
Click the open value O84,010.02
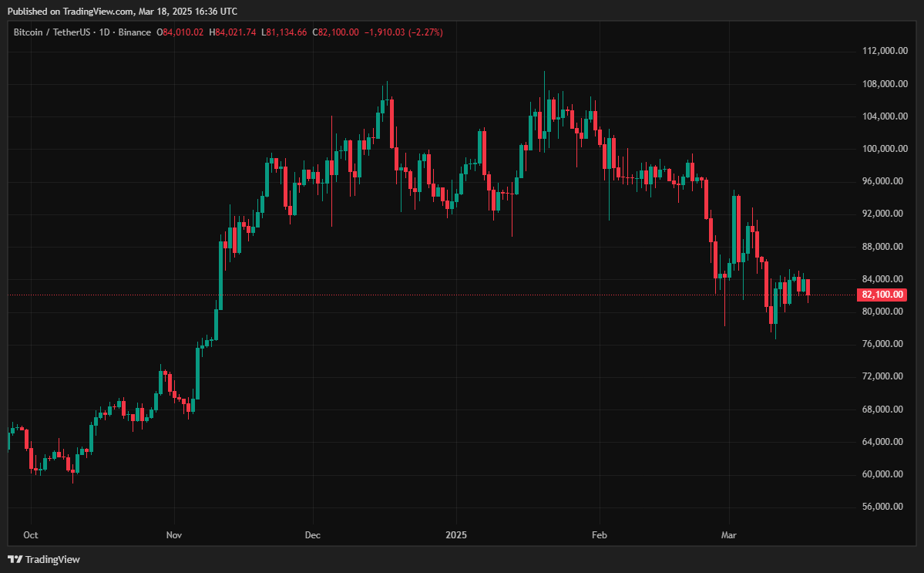180,32
